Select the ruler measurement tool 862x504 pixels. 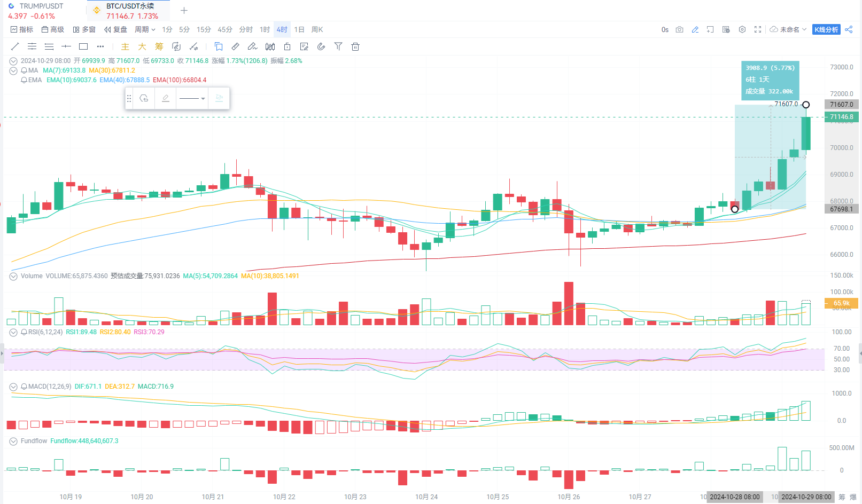pyautogui.click(x=236, y=46)
